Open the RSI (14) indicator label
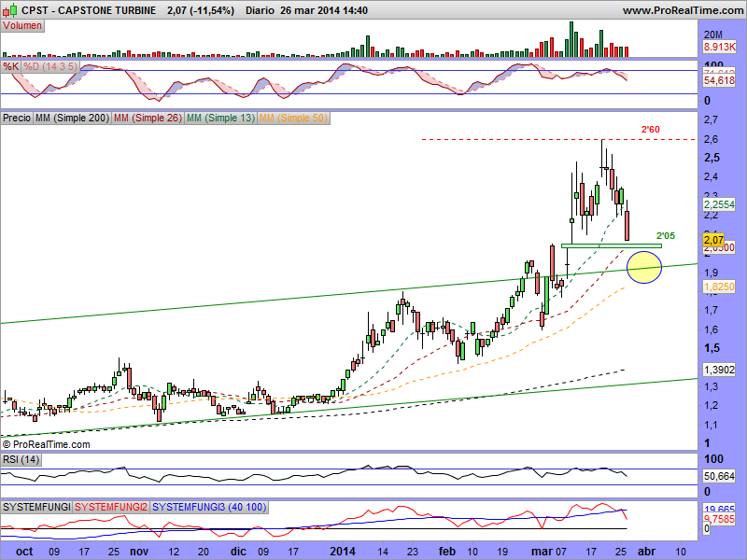This screenshot has height=560, width=747. coord(19,458)
